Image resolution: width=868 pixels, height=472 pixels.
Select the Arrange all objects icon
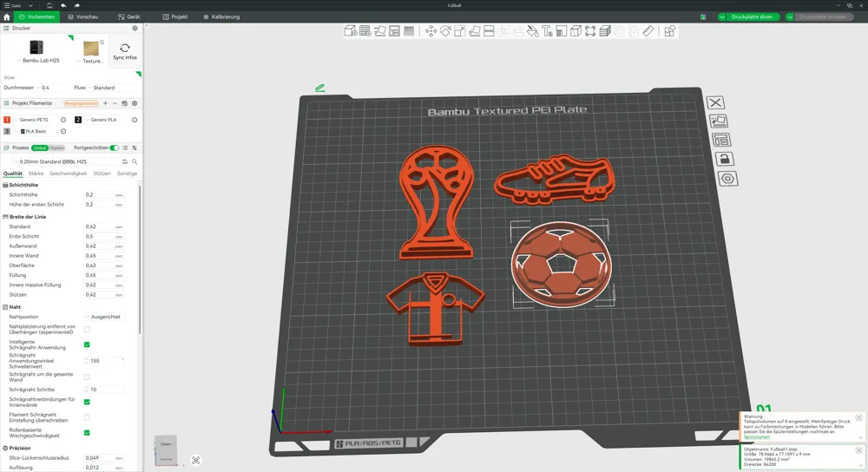[x=394, y=31]
